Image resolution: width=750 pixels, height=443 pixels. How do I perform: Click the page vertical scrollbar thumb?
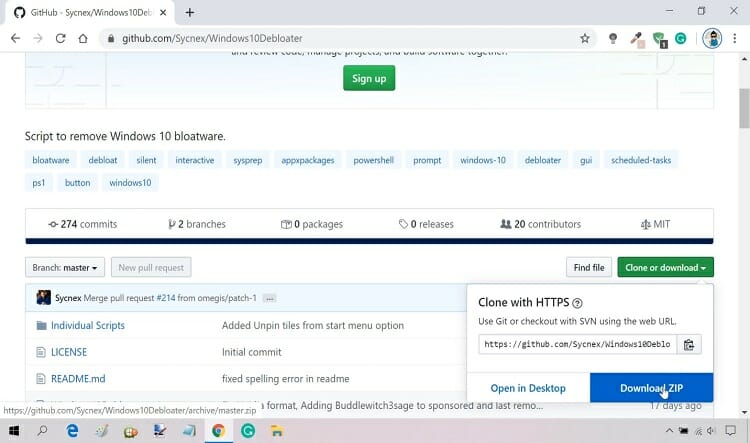(x=744, y=109)
